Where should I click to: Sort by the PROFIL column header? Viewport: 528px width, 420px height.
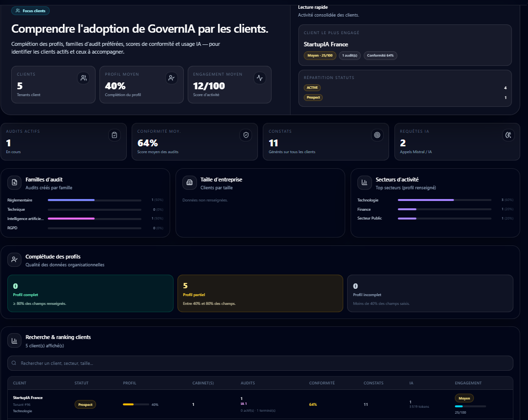pyautogui.click(x=130, y=383)
